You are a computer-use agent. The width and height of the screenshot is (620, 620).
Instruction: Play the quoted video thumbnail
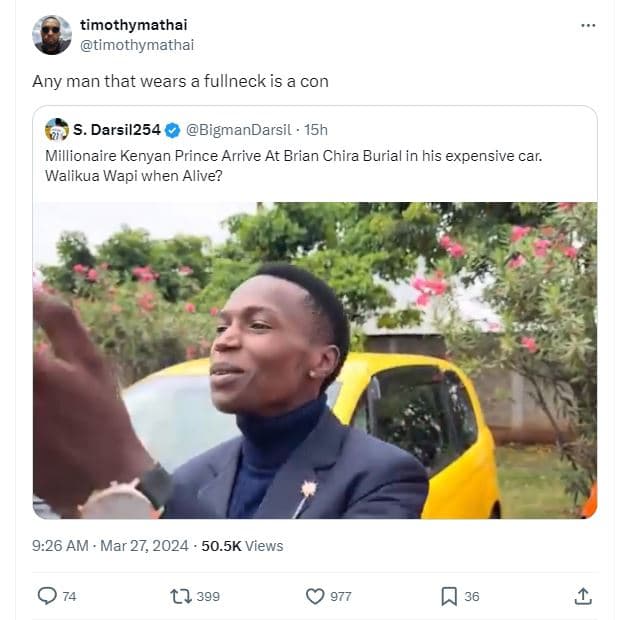point(315,360)
